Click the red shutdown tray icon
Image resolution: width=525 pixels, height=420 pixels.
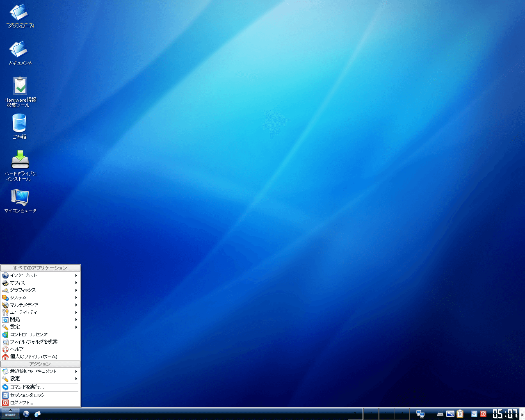[484, 414]
